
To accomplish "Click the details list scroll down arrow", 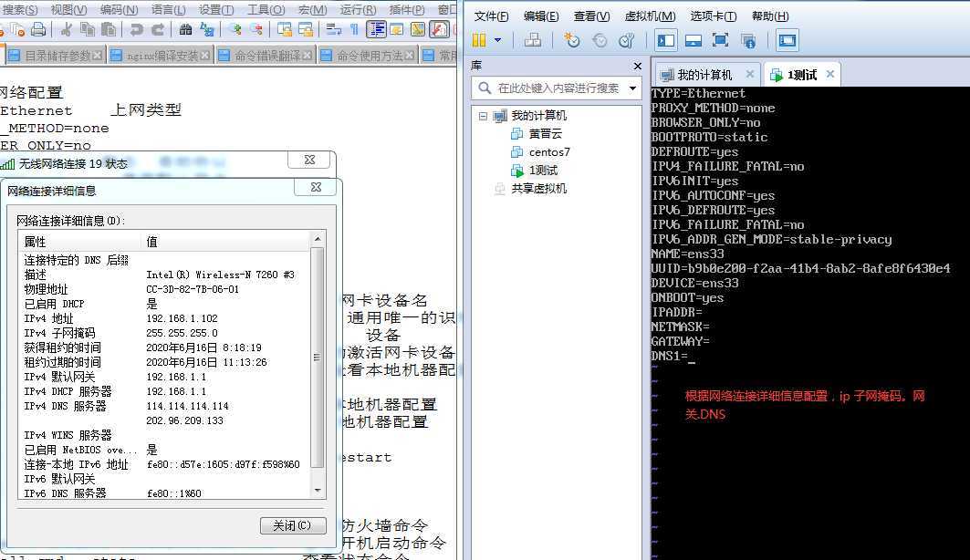I will [318, 490].
